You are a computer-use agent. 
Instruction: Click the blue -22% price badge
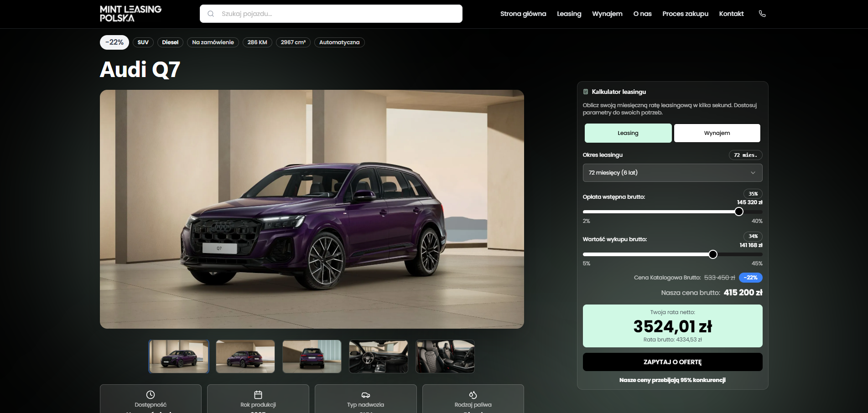coord(751,278)
